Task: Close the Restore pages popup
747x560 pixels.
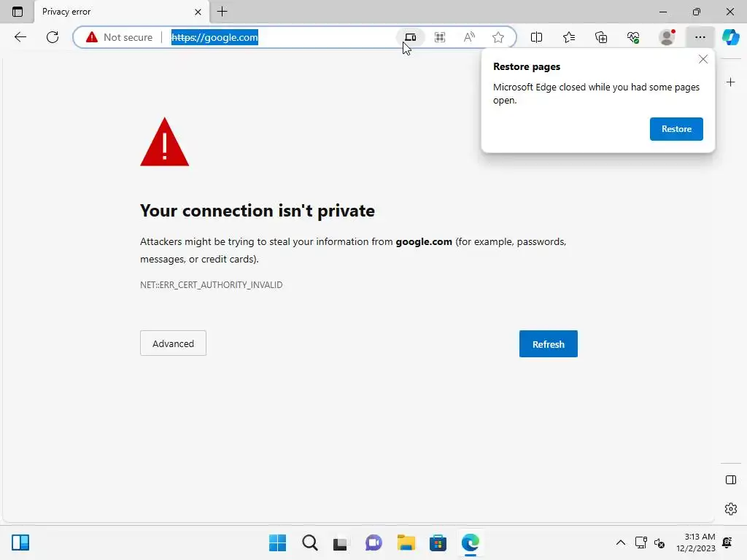Action: [x=703, y=60]
